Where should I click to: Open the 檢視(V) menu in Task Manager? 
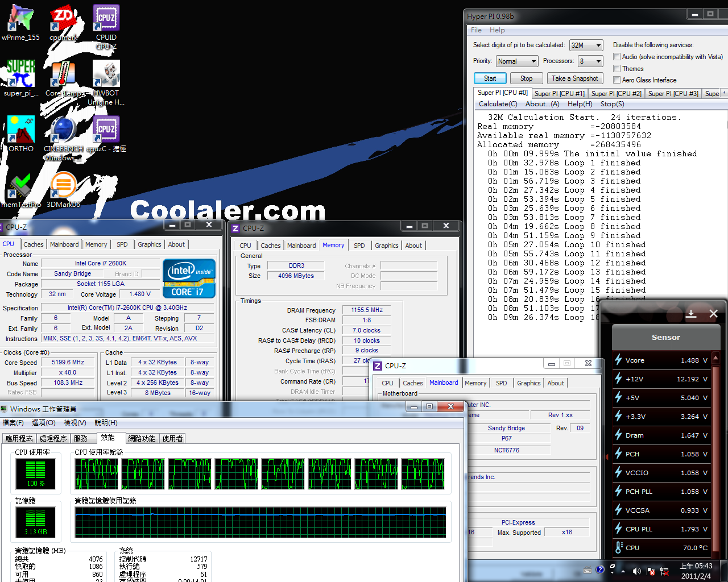75,423
